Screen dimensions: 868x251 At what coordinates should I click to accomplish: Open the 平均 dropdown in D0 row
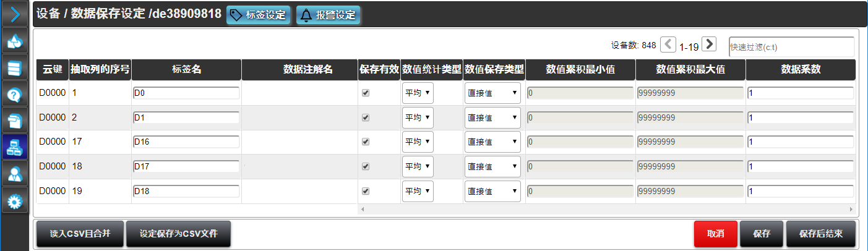tap(418, 93)
